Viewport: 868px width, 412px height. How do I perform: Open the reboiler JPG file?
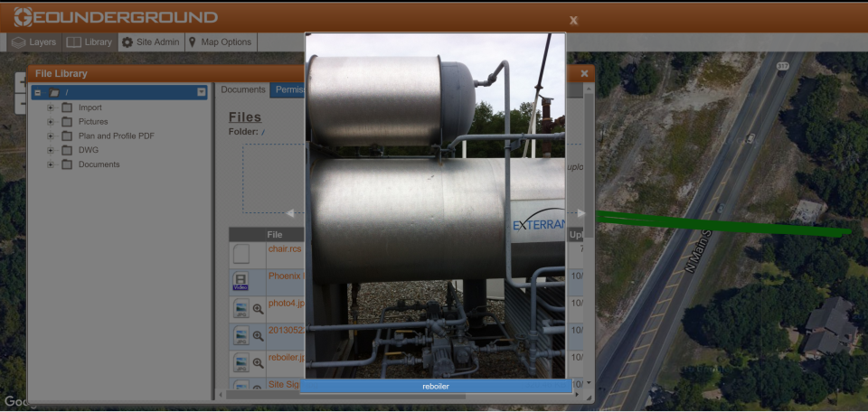pos(287,357)
